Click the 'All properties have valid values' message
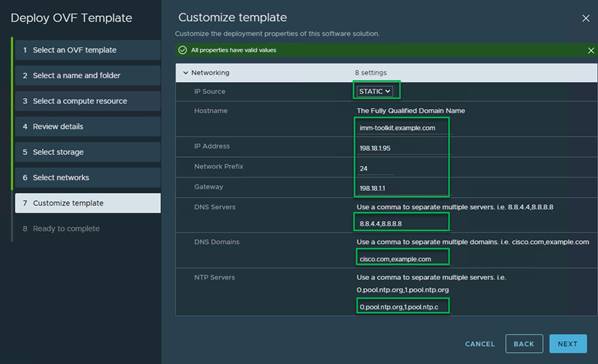This screenshot has height=364, width=598. 233,50
